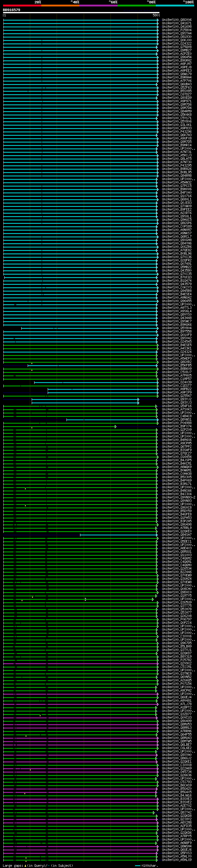Click the white query sequence ruler bar
197x868 pixels.
[x=81, y=13]
